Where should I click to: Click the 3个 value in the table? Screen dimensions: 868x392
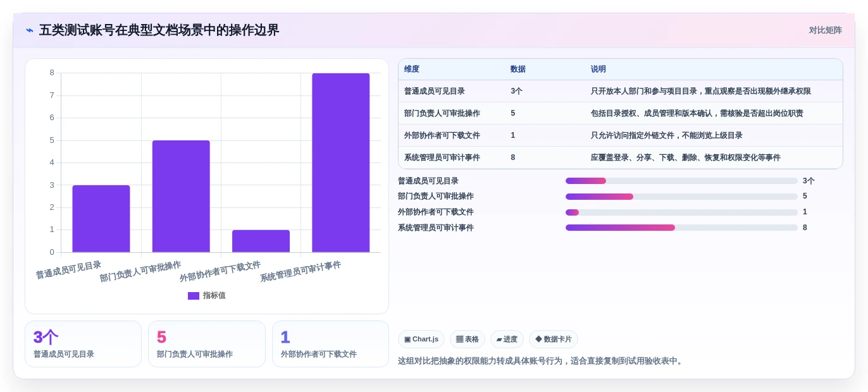click(x=516, y=92)
